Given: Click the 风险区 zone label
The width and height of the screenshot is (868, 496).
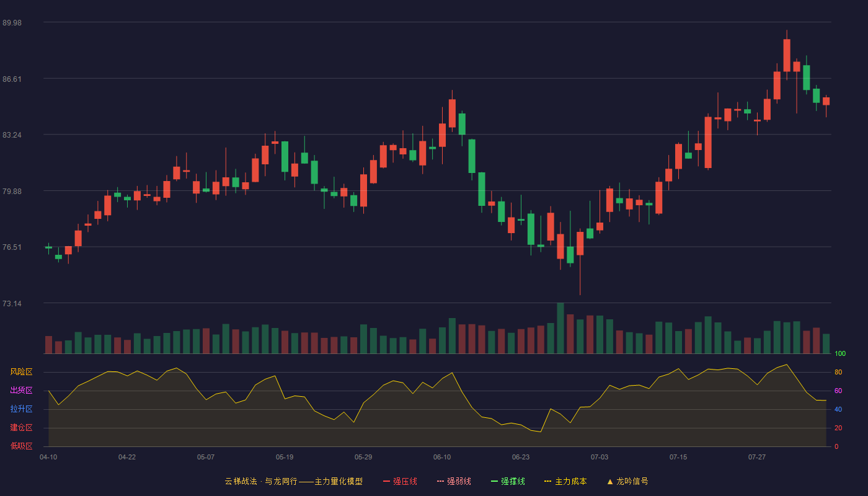Looking at the screenshot, I should [x=21, y=372].
